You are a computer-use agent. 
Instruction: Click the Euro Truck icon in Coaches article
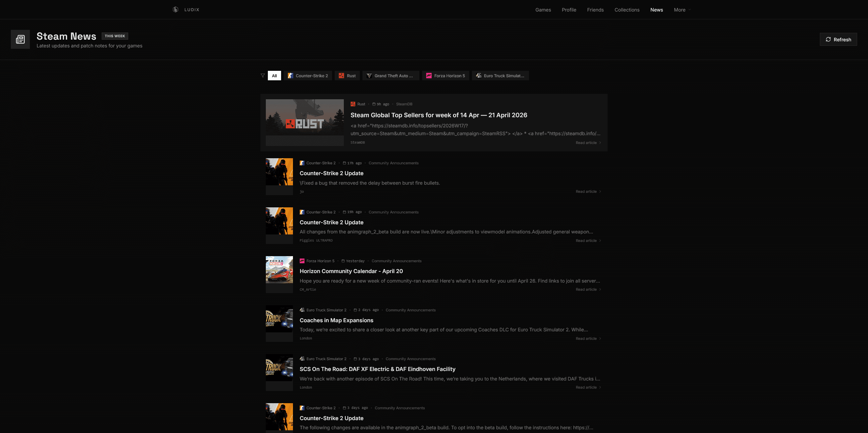[302, 310]
